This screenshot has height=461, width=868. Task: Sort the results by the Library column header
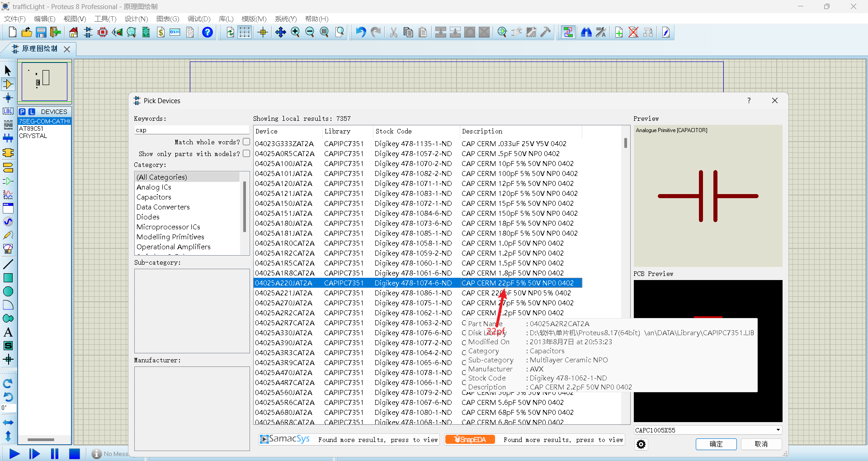[347, 131]
